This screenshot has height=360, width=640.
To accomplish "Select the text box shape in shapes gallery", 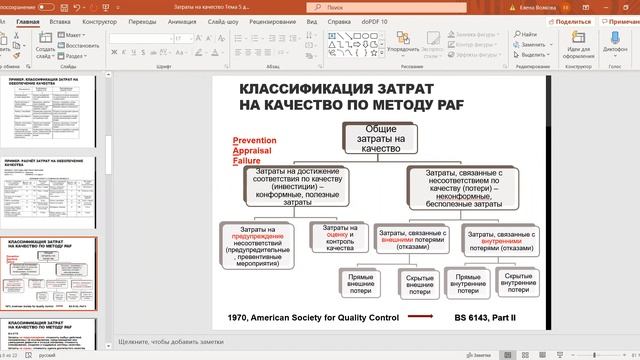I will click(332, 36).
